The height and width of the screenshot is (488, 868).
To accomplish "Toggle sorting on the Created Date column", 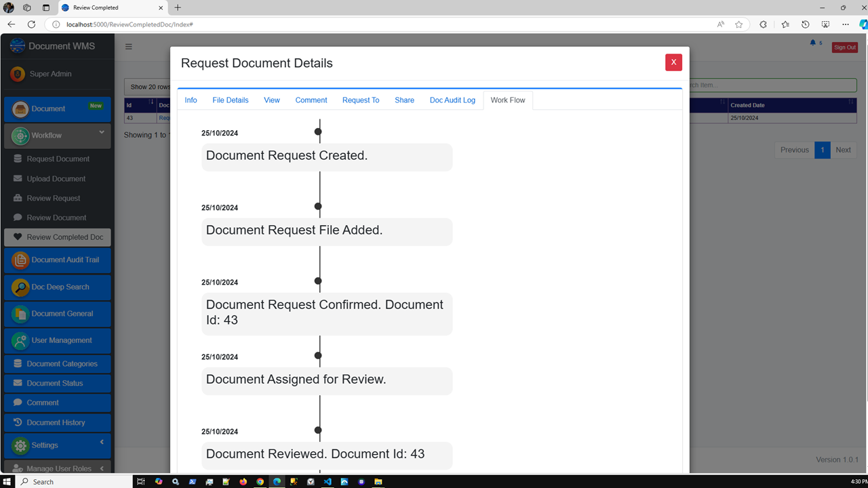I will [748, 105].
